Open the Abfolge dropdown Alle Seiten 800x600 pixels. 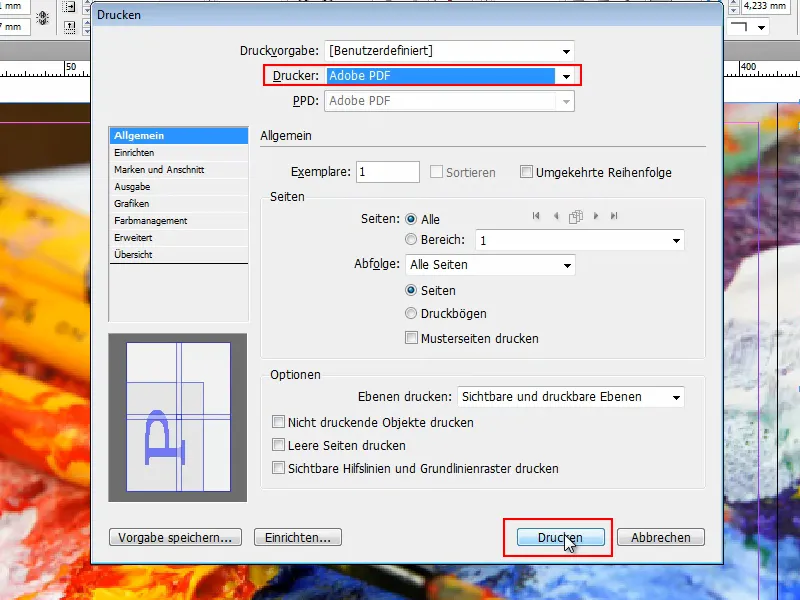490,265
